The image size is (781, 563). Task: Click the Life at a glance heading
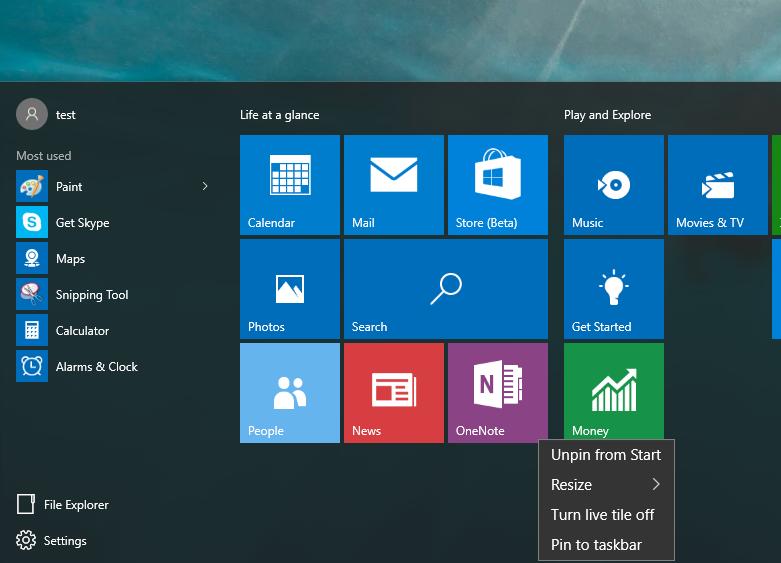(x=279, y=115)
